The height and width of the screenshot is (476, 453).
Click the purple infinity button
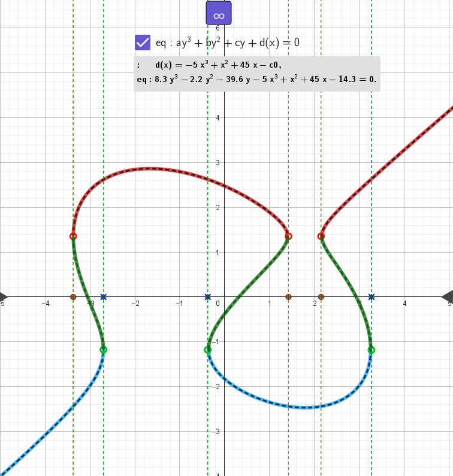[219, 13]
